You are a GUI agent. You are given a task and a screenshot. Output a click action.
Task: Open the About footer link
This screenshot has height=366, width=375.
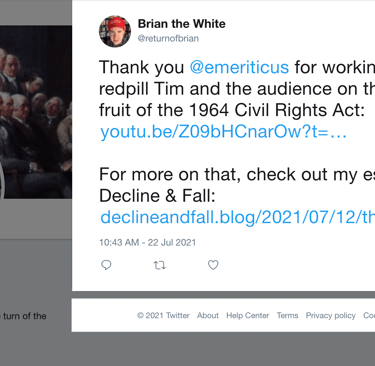pos(208,315)
